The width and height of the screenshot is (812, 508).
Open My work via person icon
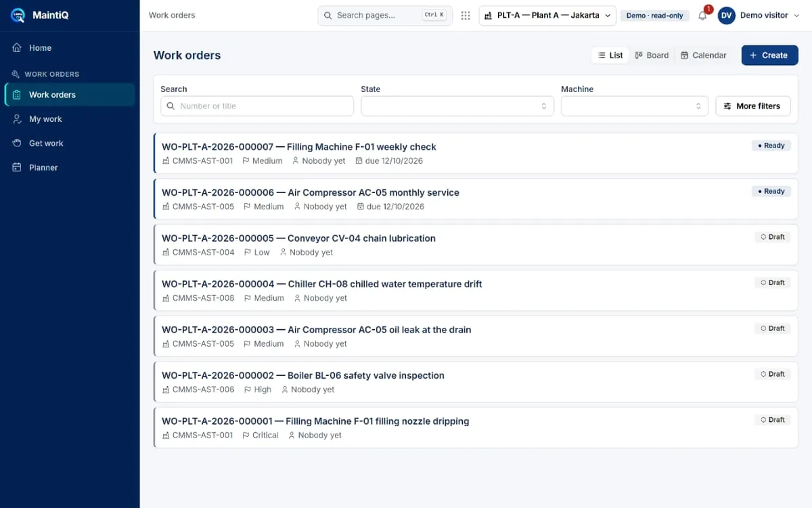pos(17,119)
